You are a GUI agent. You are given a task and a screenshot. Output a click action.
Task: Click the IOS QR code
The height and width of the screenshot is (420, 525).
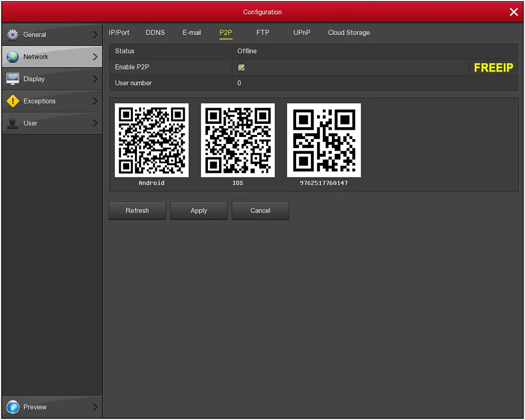click(238, 140)
